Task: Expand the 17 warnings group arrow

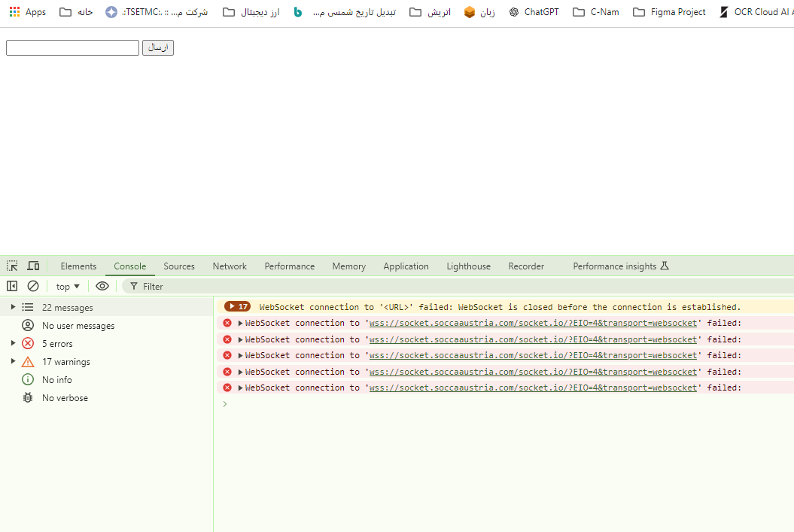Action: [x=13, y=361]
